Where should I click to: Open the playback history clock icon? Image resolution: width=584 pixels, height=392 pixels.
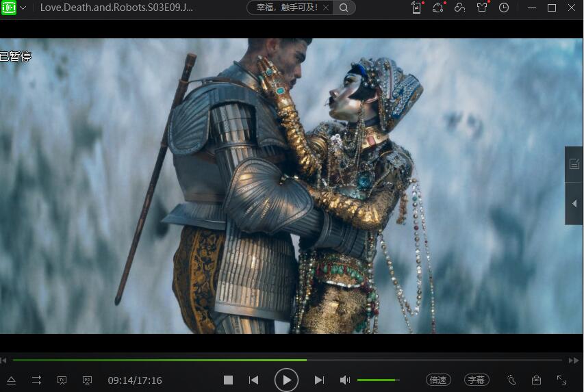504,8
